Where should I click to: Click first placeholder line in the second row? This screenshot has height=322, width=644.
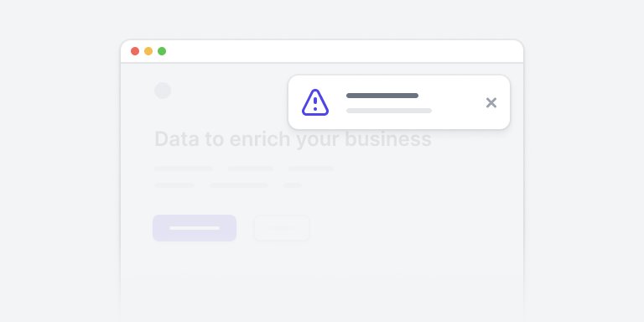point(174,185)
